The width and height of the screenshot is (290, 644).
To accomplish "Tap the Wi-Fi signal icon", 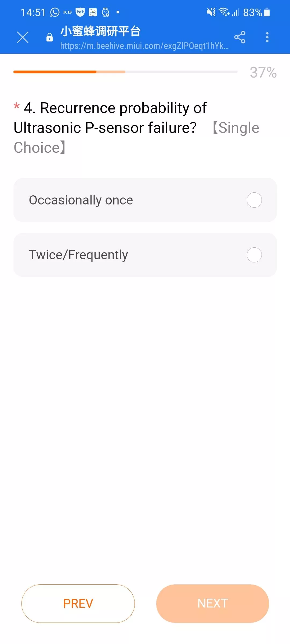I will (224, 12).
